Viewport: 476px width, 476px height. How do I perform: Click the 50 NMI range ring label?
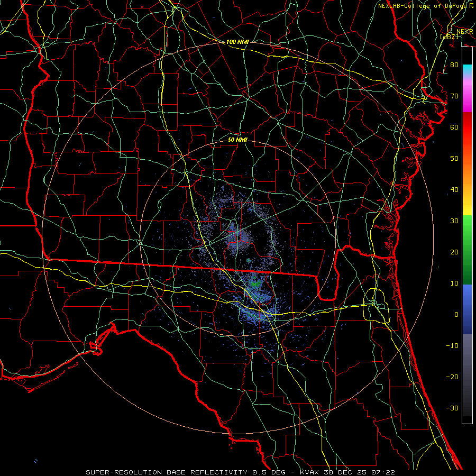point(237,140)
